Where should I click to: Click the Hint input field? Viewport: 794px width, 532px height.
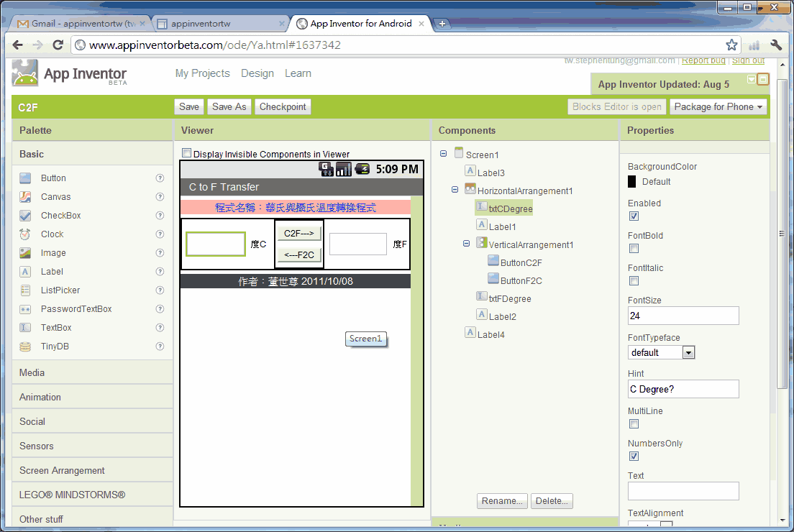coord(683,389)
